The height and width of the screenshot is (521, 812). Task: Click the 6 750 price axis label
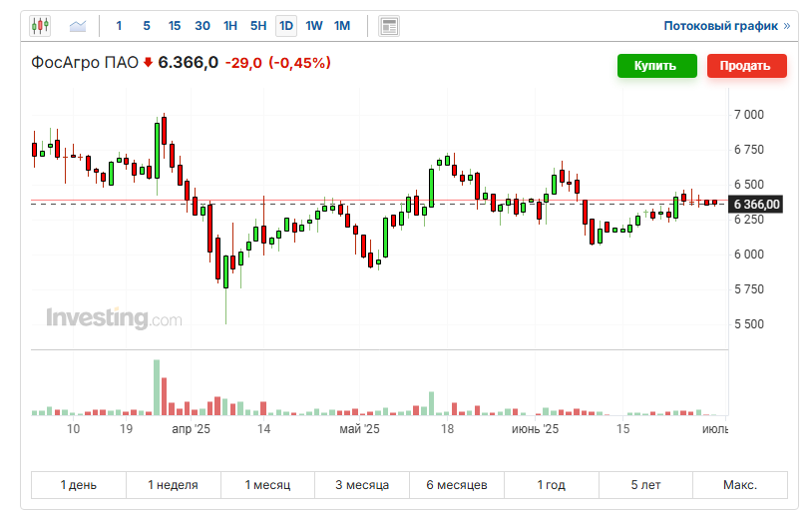click(749, 150)
